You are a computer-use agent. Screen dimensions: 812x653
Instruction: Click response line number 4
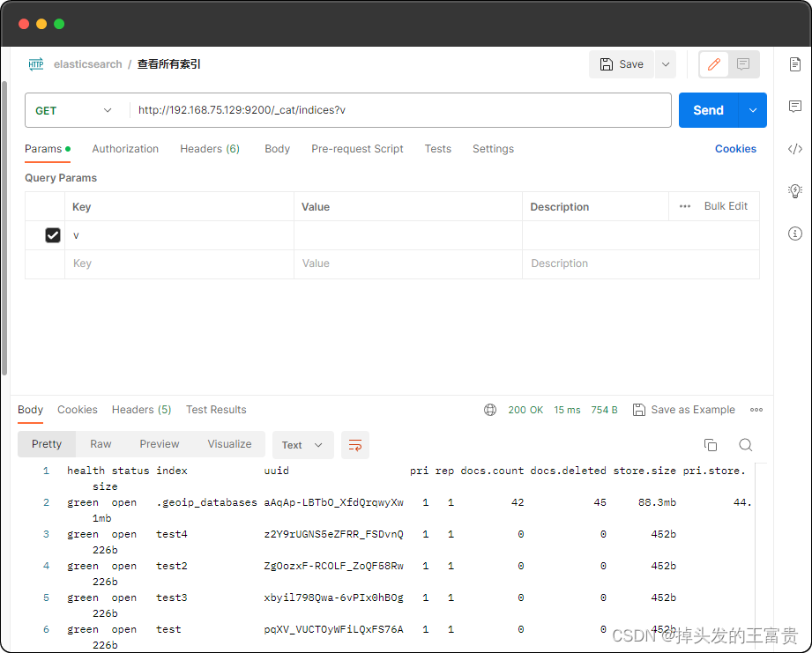(x=46, y=566)
